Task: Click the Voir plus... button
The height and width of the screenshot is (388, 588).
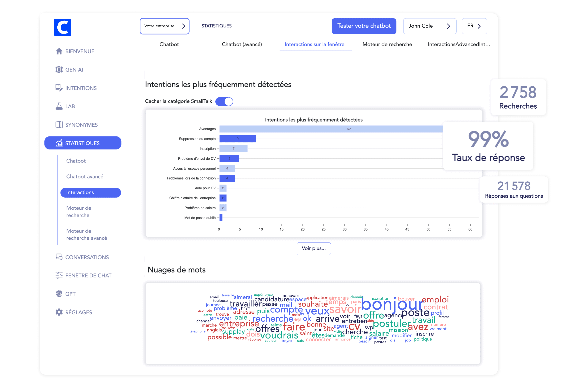Action: (313, 249)
